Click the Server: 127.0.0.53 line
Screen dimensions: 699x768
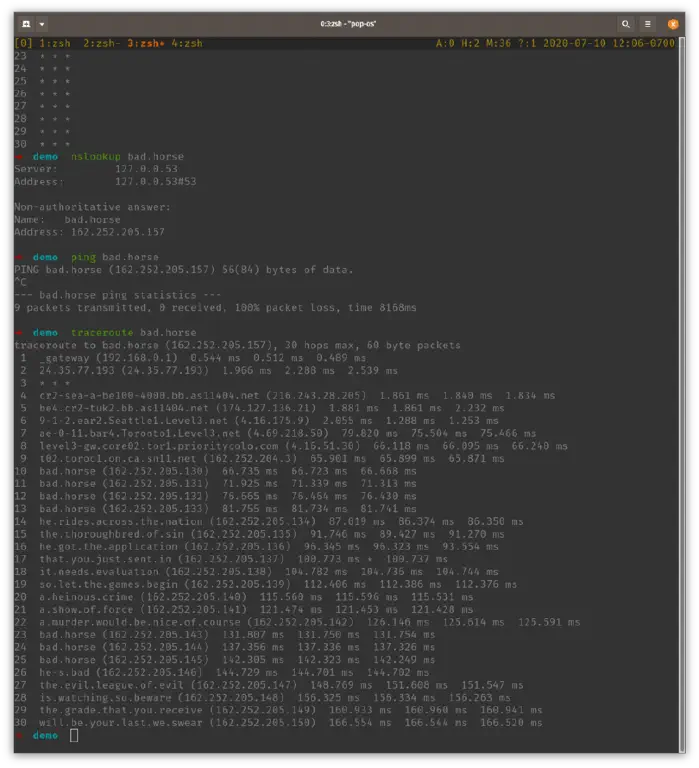click(x=96, y=168)
